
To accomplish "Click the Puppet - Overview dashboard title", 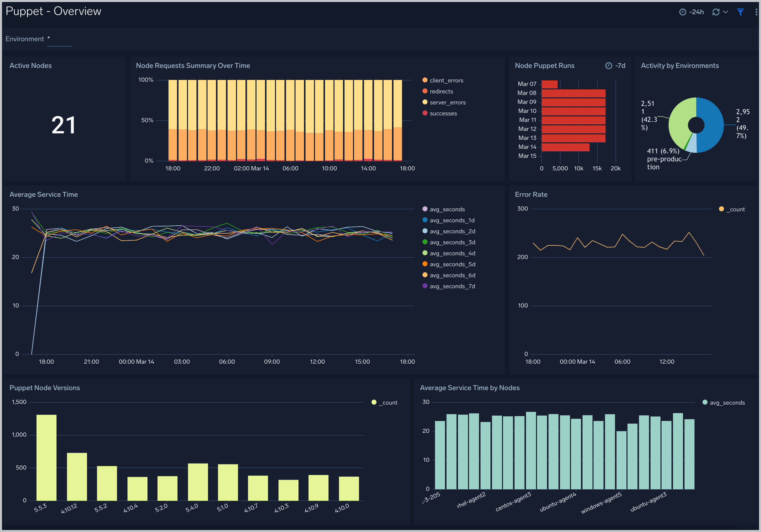I will tap(53, 11).
